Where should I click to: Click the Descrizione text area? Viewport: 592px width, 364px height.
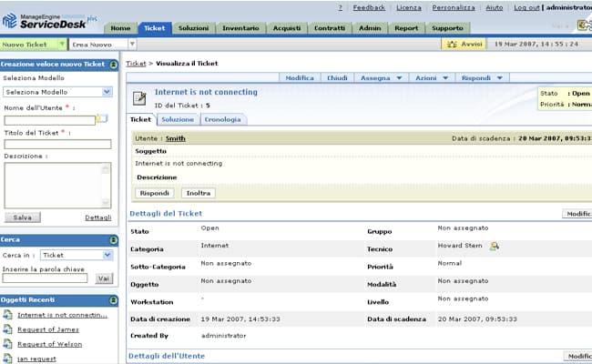(x=57, y=186)
